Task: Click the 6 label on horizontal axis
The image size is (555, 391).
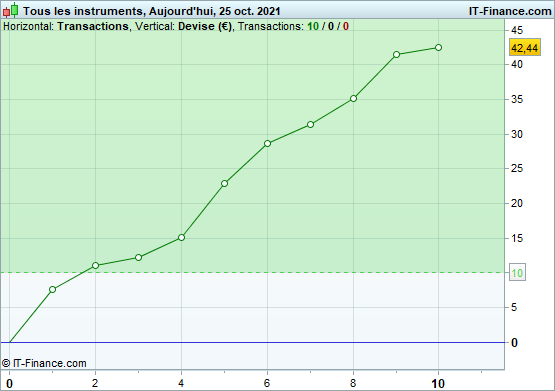Action: coord(267,383)
